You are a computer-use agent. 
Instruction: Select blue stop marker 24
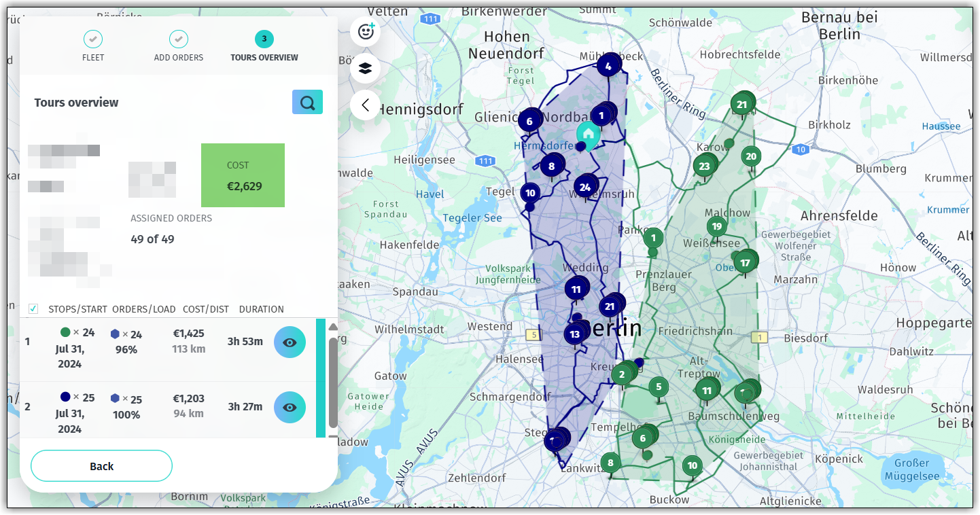coord(584,187)
